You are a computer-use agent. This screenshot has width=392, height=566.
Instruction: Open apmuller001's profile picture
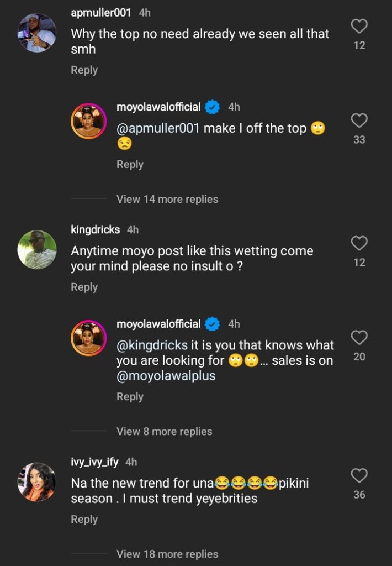tap(37, 33)
